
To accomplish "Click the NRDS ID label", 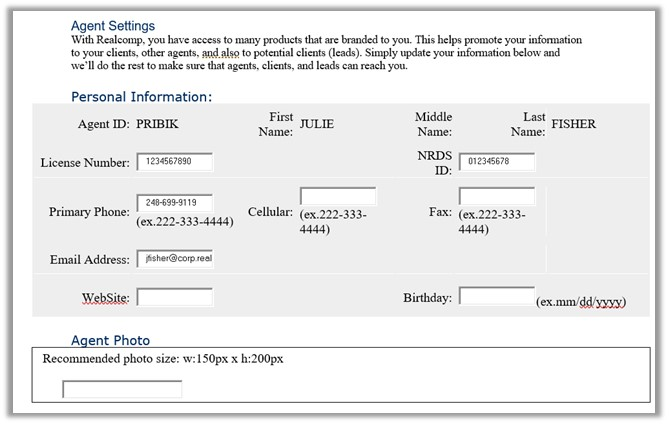I will pyautogui.click(x=434, y=163).
